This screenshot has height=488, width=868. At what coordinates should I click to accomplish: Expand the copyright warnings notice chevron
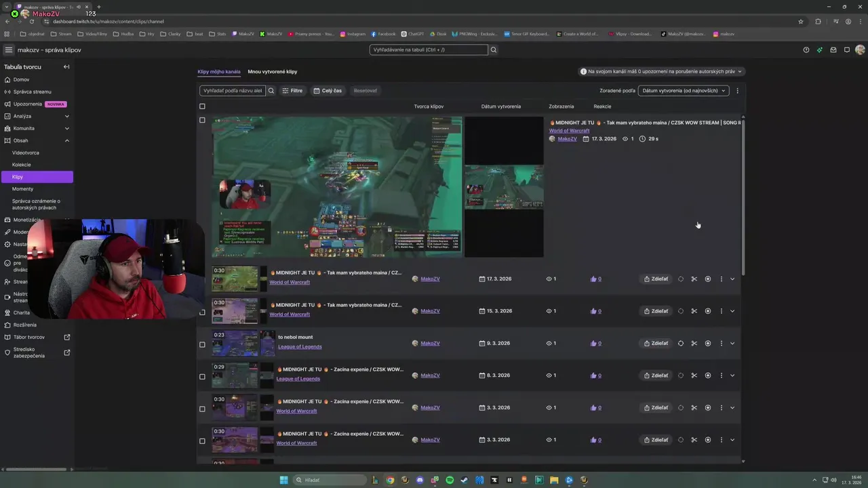click(740, 71)
